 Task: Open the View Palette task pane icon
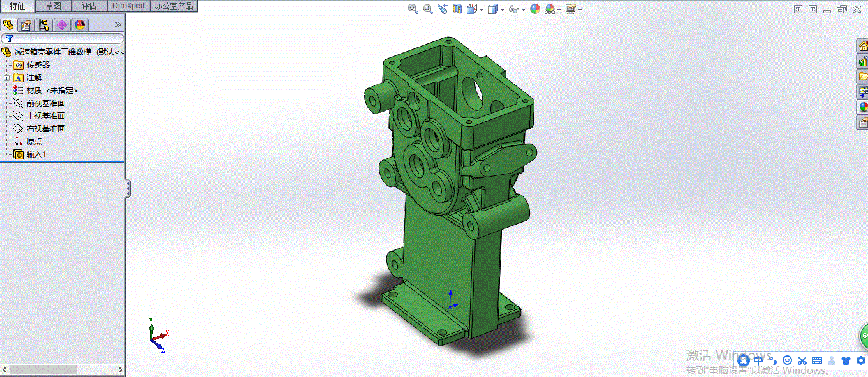point(863,92)
